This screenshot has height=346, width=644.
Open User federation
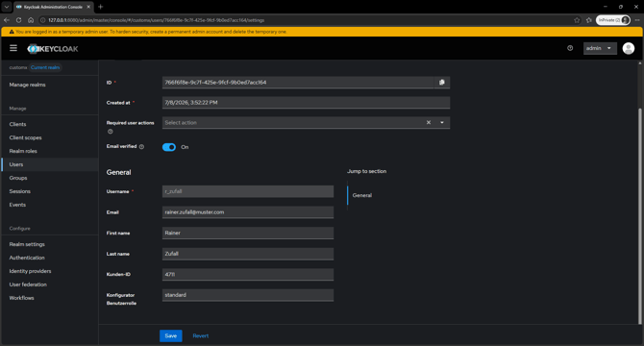pos(28,284)
